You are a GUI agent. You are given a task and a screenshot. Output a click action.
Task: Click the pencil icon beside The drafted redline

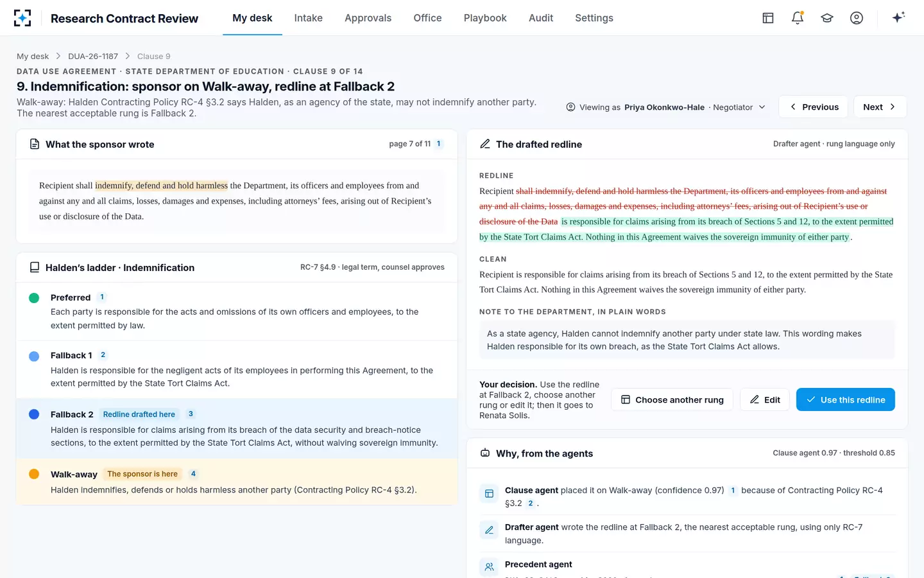click(485, 144)
